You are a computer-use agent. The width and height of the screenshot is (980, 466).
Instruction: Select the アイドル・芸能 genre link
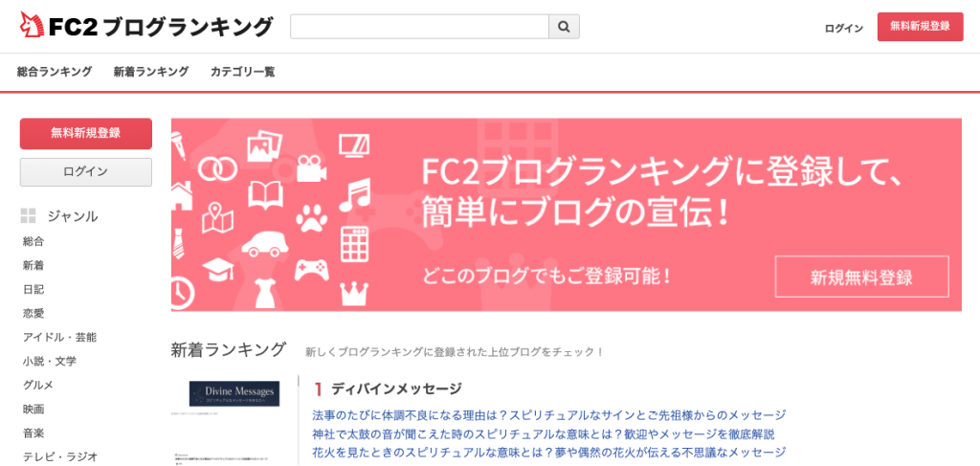coord(60,338)
